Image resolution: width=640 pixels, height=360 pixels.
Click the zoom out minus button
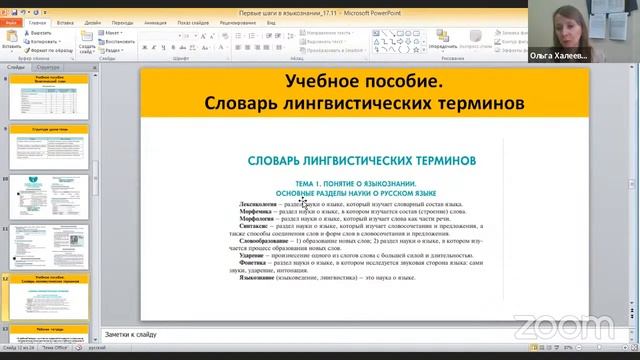click(579, 348)
